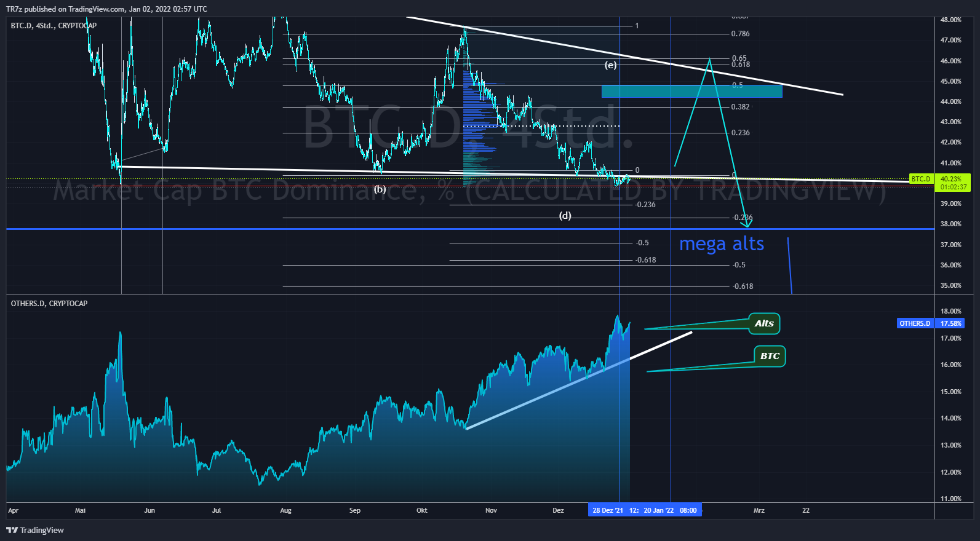Select the 'mega alts' text annotation
The height and width of the screenshot is (541, 980).
722,244
